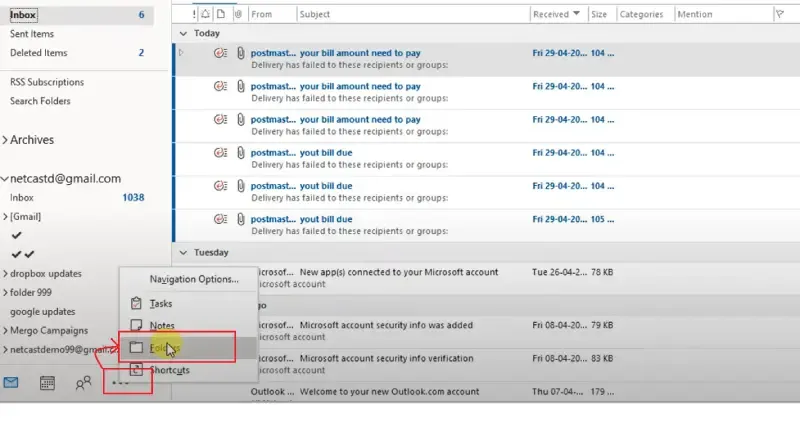Click the Tasks clipboard icon in the popup
The height and width of the screenshot is (427, 800).
[x=136, y=304]
